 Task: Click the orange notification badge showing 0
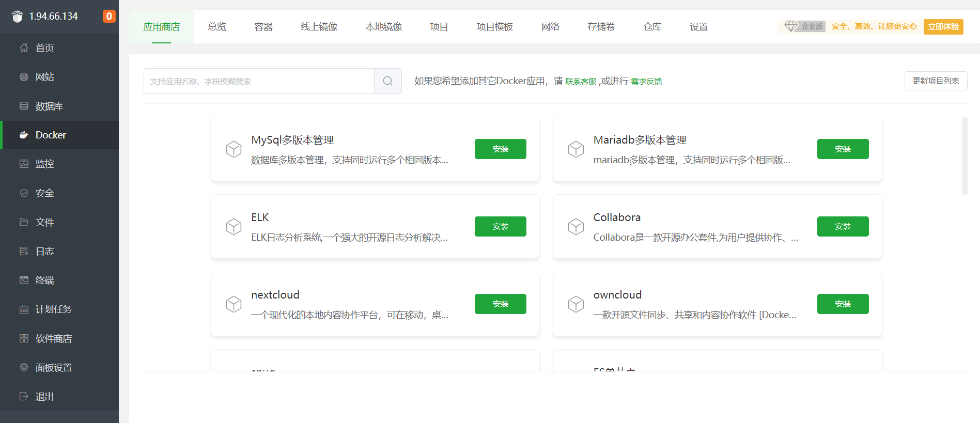(109, 17)
